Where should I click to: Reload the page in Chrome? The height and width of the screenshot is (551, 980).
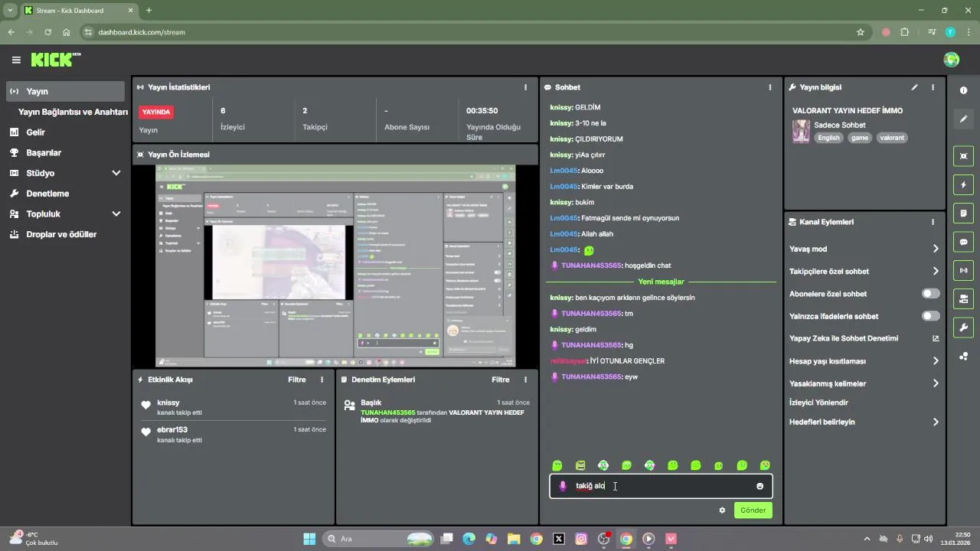tap(48, 32)
